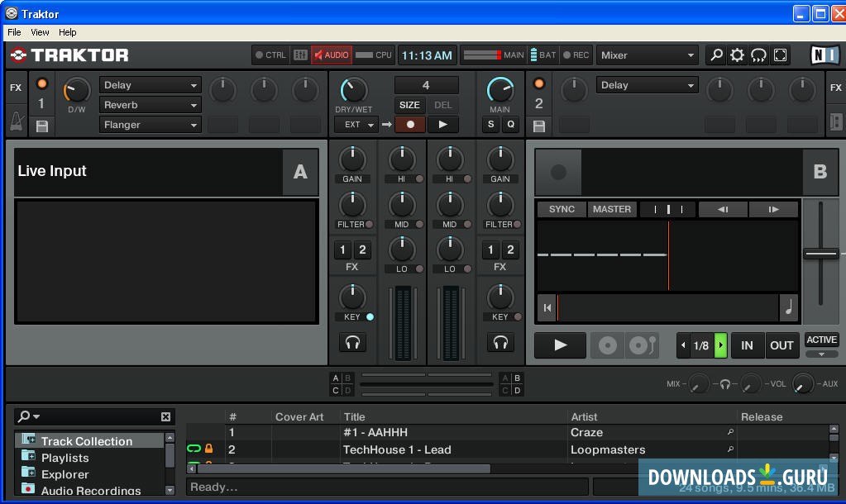Activate the fullscreen icon in the header

click(779, 55)
